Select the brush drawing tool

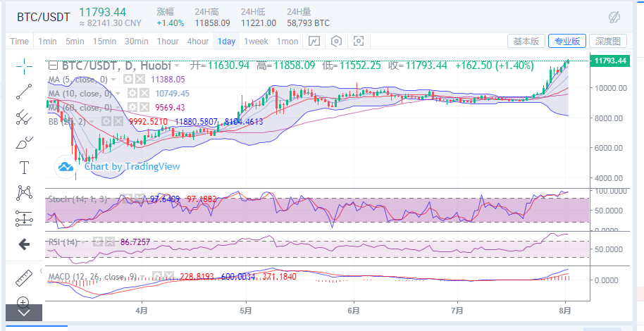pyautogui.click(x=24, y=143)
